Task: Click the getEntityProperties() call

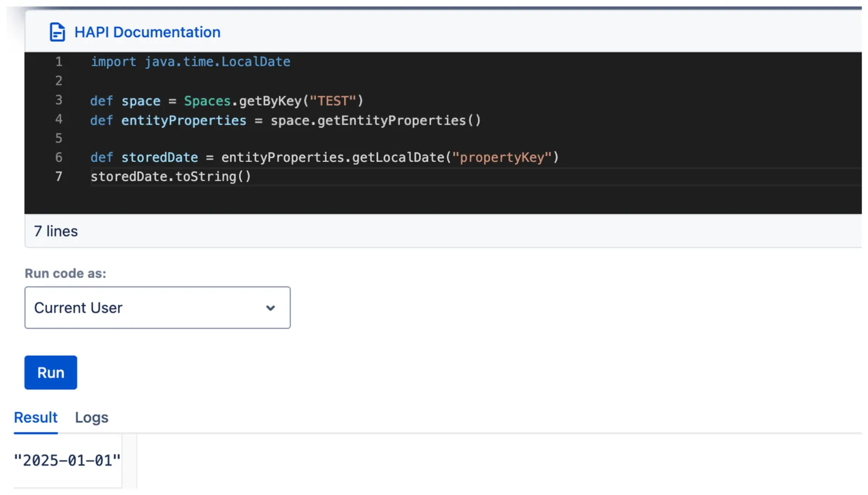Action: click(399, 120)
